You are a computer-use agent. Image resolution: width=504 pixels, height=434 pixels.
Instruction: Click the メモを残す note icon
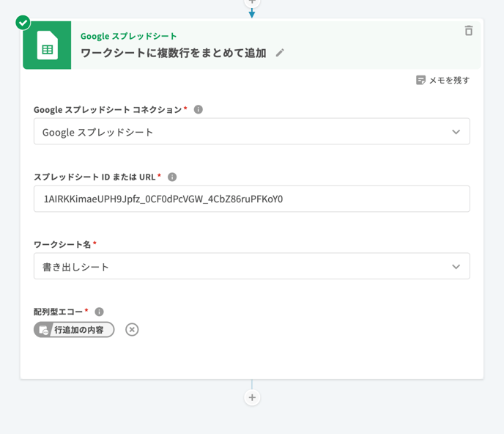[x=420, y=80]
